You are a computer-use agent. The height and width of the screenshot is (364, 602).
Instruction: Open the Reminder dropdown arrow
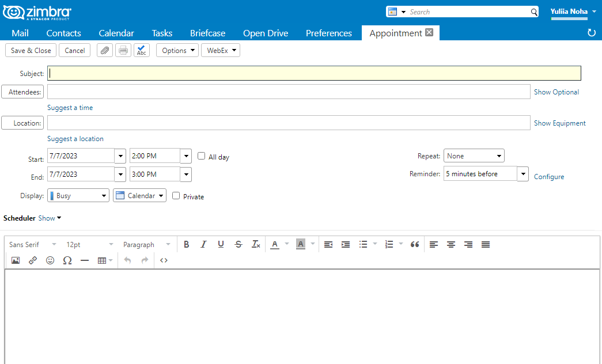coord(523,174)
